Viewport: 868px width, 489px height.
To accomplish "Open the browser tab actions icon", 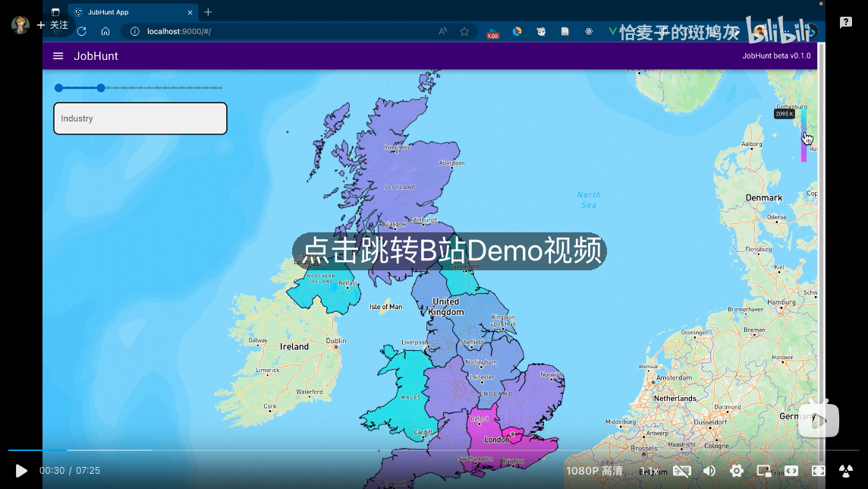I will 55,12.
